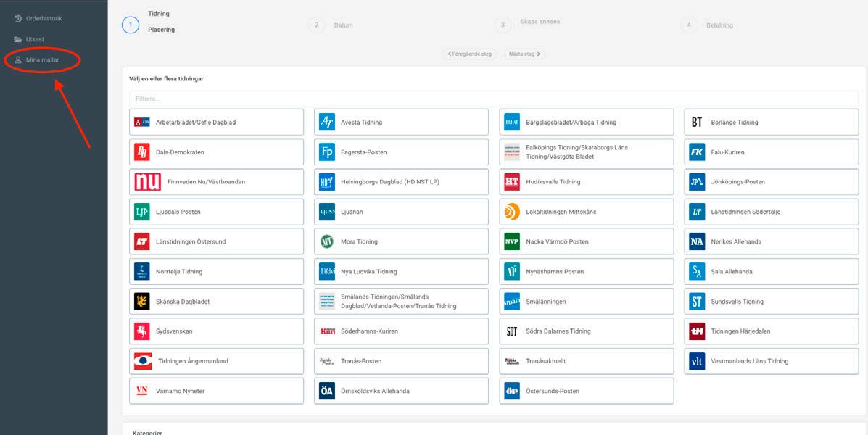This screenshot has height=435, width=868.
Task: Click the Dala-Demokraten DD logo
Action: (x=141, y=152)
